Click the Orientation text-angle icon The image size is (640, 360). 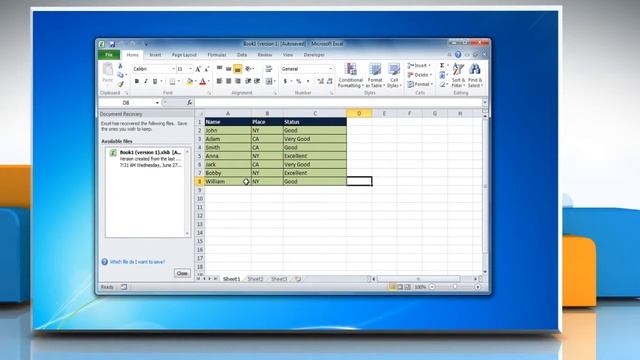pos(248,69)
